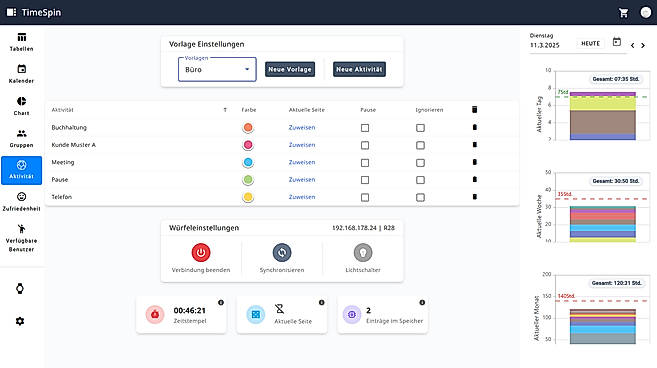This screenshot has width=657, height=368.
Task: Open Telefon yellow color swatch
Action: coord(248,197)
